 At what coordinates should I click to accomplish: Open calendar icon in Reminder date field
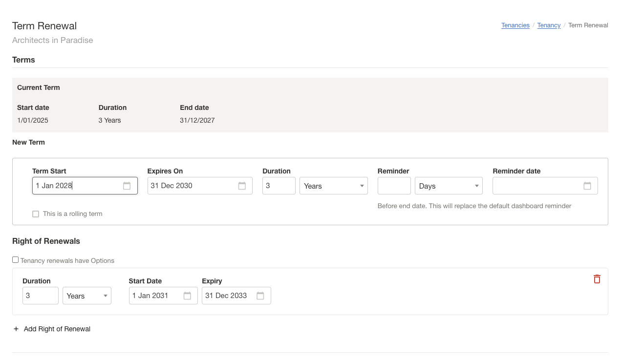(x=587, y=186)
